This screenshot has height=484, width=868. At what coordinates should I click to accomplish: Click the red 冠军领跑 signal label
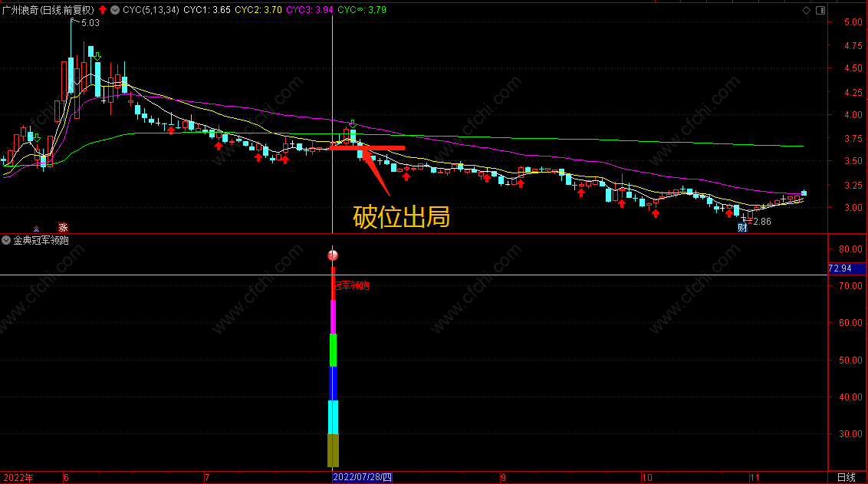pos(351,286)
